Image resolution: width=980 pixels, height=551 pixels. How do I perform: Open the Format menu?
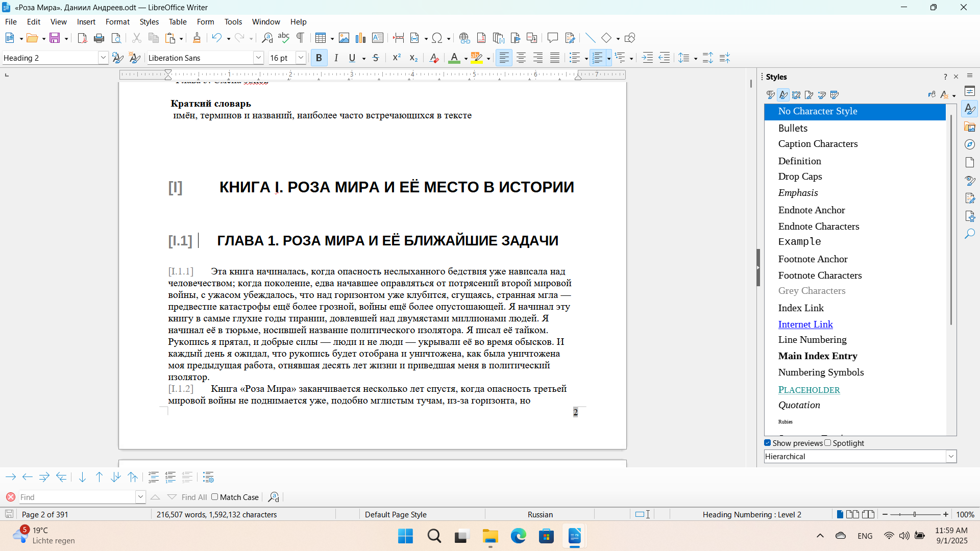[x=117, y=21]
